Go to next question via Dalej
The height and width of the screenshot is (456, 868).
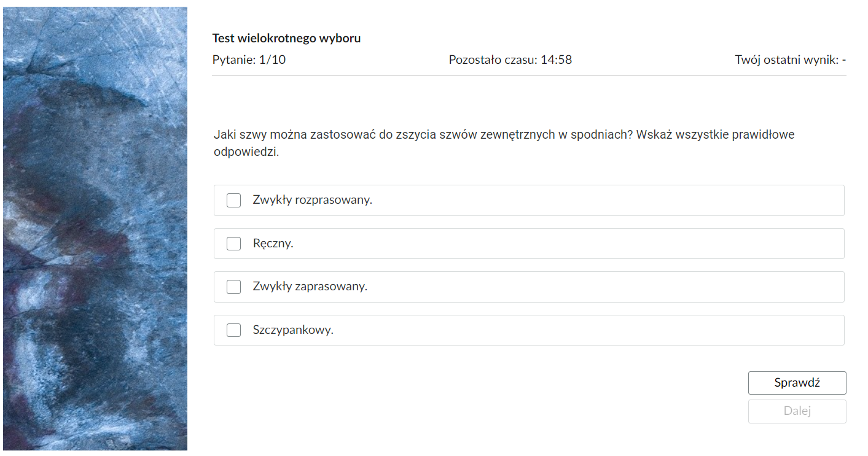click(797, 411)
